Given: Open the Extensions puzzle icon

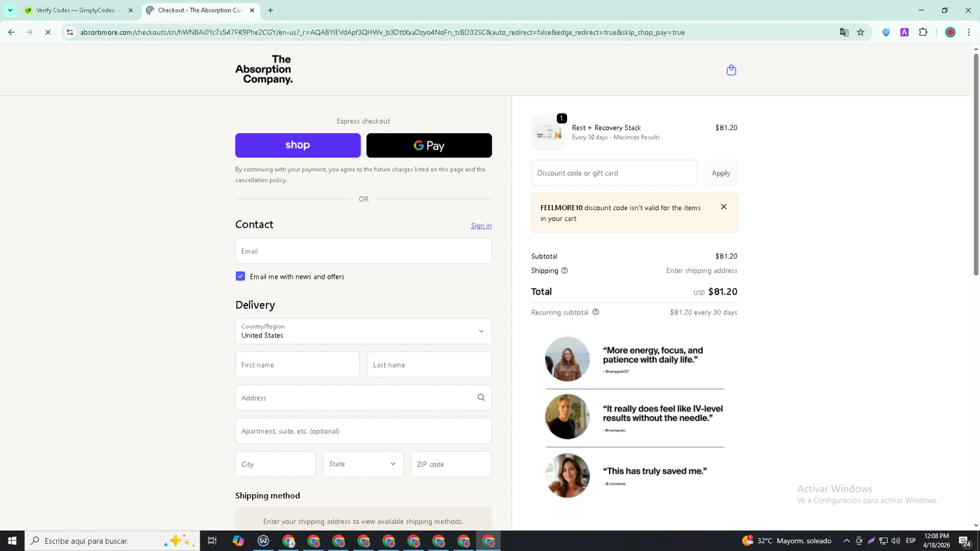Looking at the screenshot, I should pos(923,32).
